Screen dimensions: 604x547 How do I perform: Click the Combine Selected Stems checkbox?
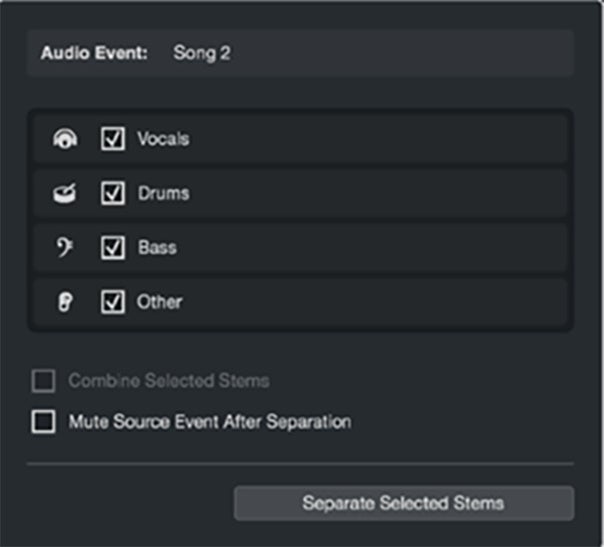pos(44,381)
